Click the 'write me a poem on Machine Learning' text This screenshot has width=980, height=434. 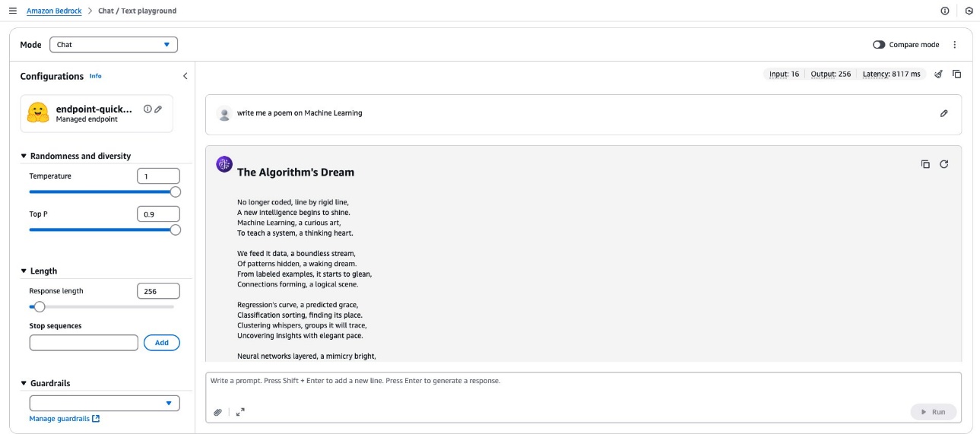coord(300,113)
